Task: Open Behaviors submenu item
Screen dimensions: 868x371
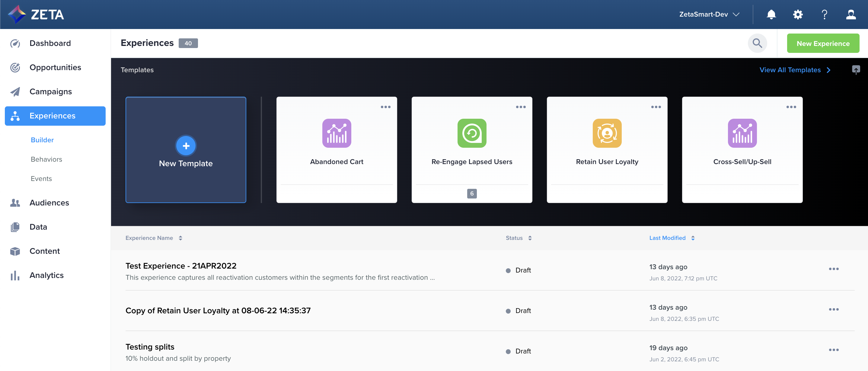Action: (x=46, y=159)
